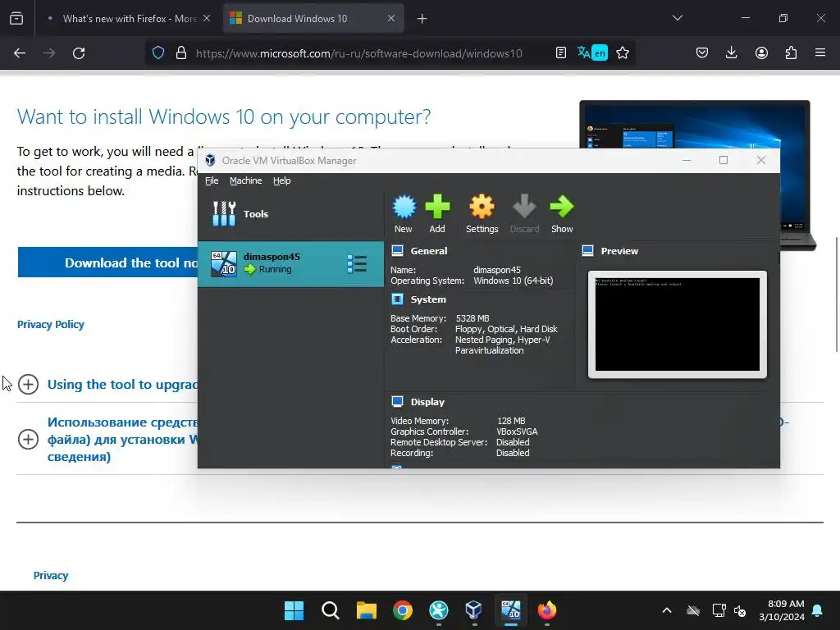Expand Using the tool to upgrade section
840x630 pixels.
[28, 384]
